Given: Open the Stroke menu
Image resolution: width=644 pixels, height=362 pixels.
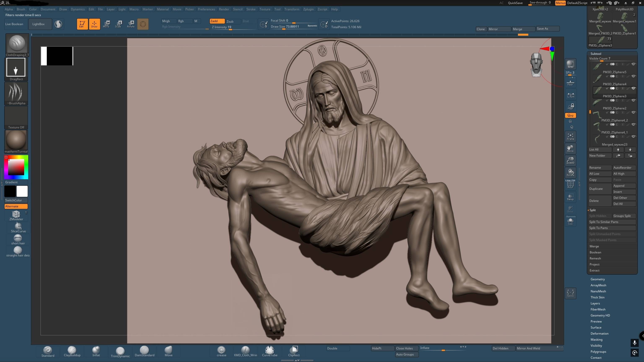Looking at the screenshot, I should pos(251,9).
